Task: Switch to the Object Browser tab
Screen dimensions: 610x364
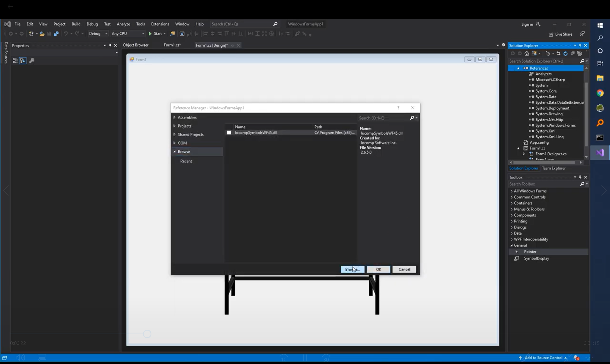Action: click(x=136, y=45)
